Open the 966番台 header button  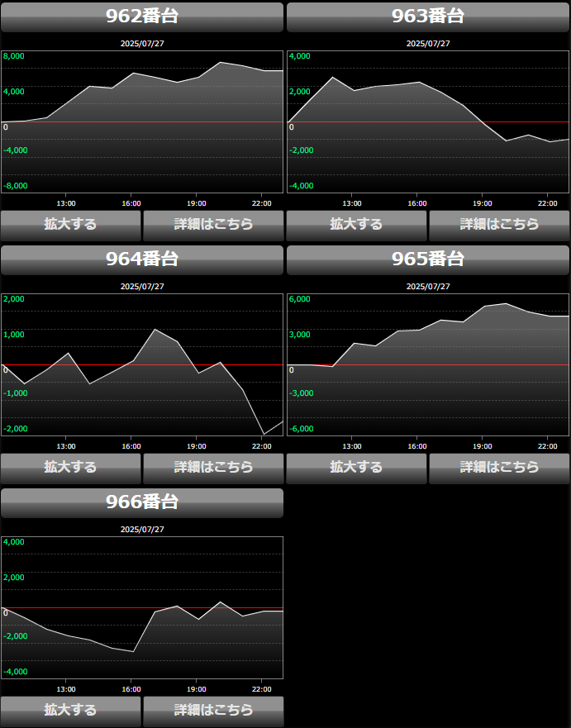(142, 502)
